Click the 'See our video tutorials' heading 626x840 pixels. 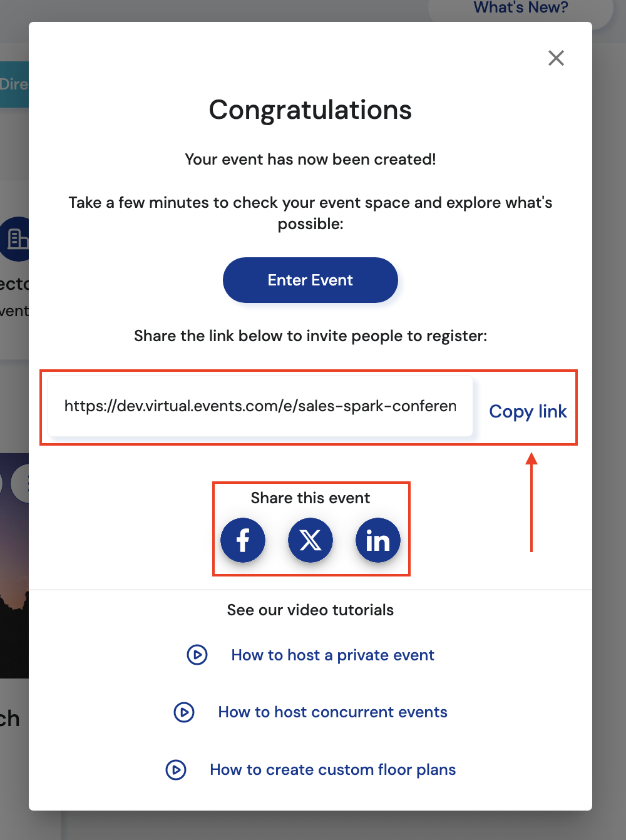[x=310, y=610]
